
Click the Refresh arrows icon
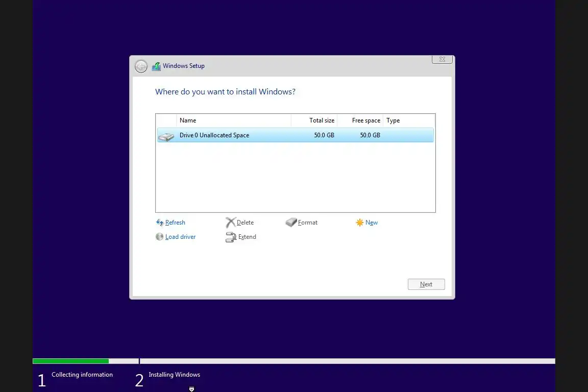coord(160,223)
